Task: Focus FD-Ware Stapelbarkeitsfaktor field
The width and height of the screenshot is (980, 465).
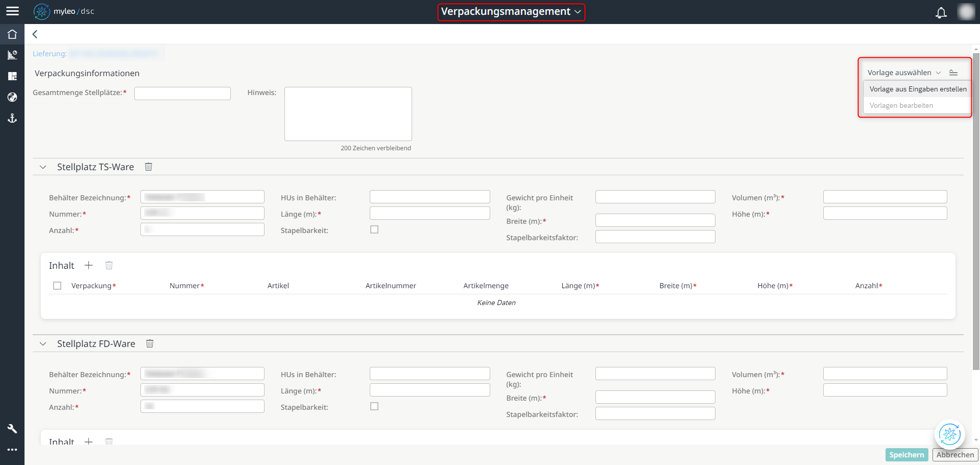Action: pos(655,413)
